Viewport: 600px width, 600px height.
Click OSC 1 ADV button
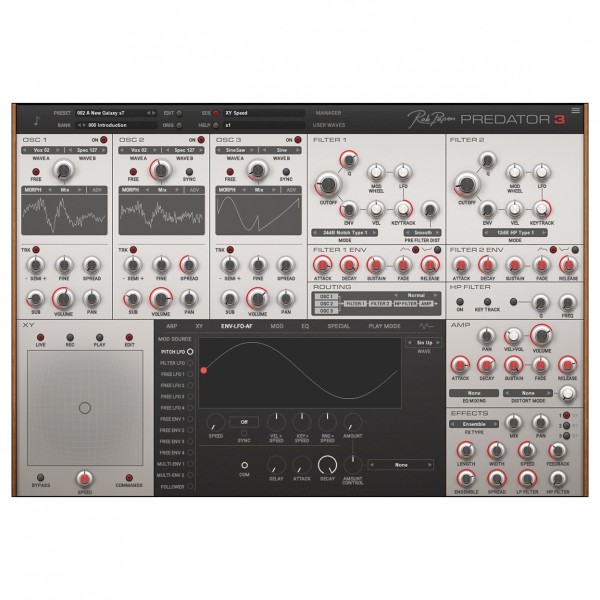coord(97,190)
